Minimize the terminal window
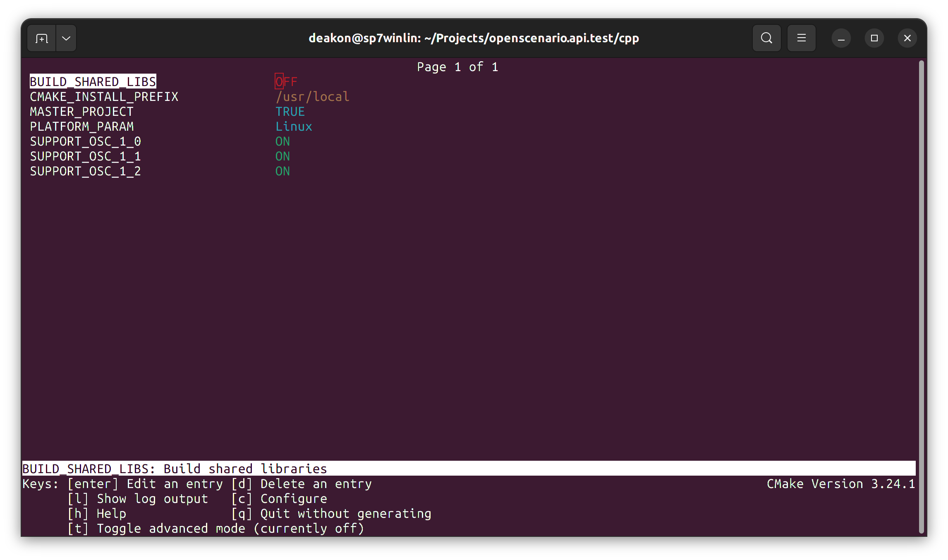948x560 pixels. point(841,38)
